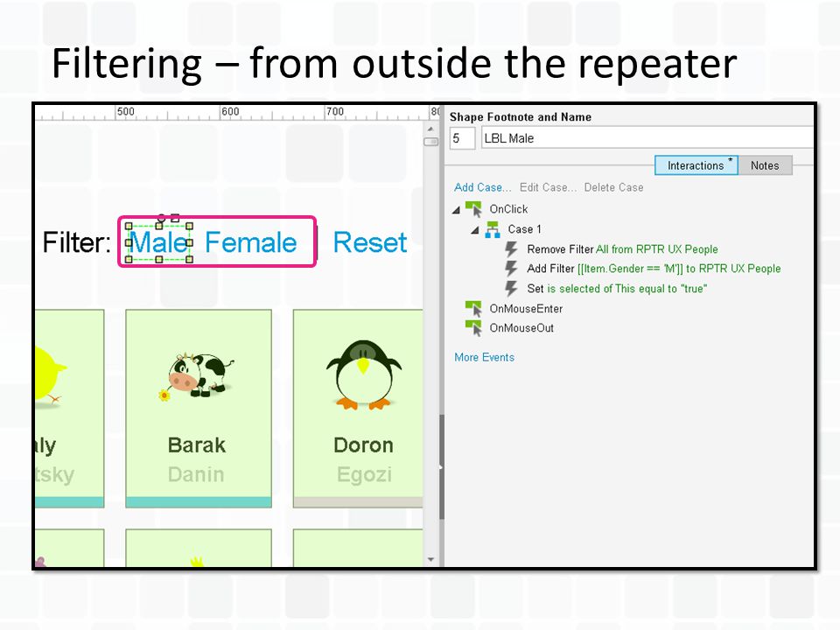Click the name Doron on the card
840x630 pixels.
coord(364,445)
